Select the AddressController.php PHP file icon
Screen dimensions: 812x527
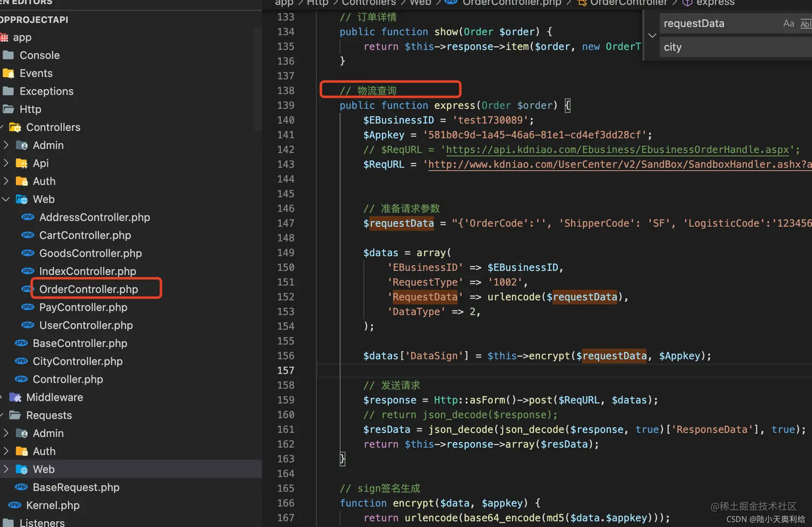click(x=28, y=217)
